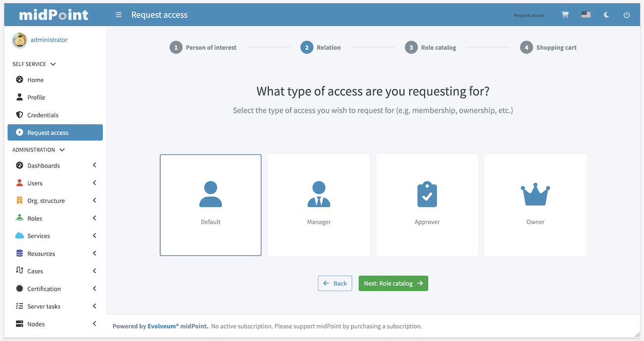Screen dimensions: 644x341
Task: Click the US flag language selector
Action: 586,15
